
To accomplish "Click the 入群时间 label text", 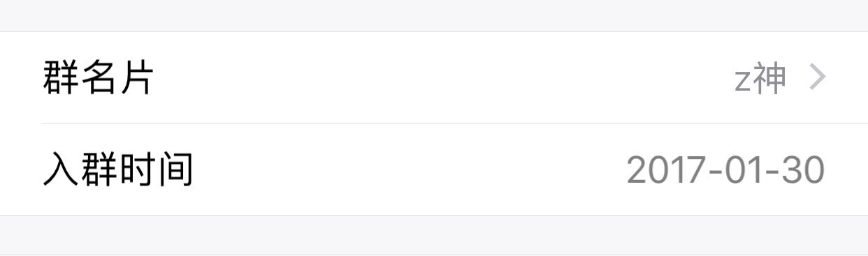I will (x=117, y=170).
